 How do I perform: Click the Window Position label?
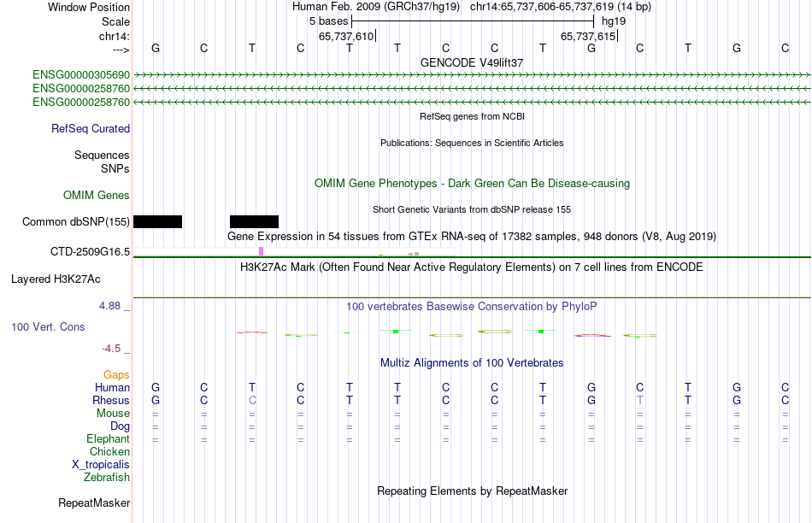point(89,7)
